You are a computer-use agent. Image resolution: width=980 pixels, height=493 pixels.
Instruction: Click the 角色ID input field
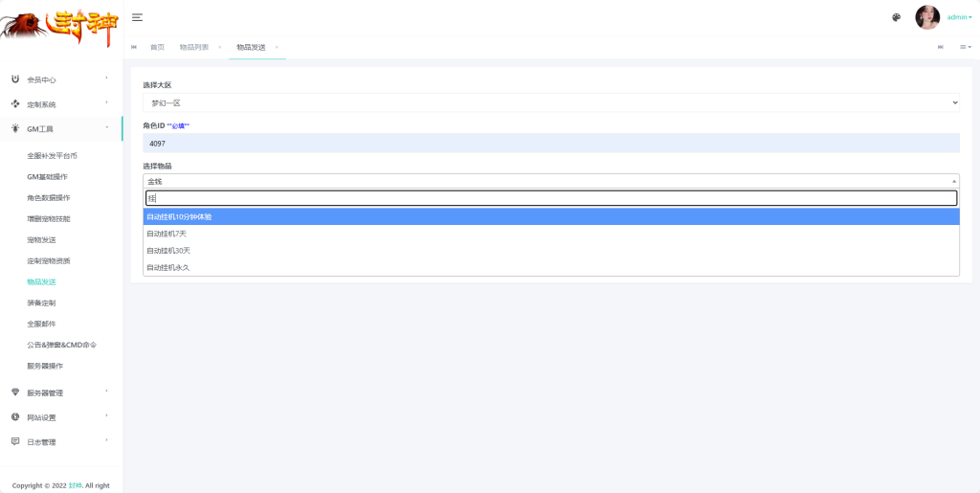[x=551, y=143]
